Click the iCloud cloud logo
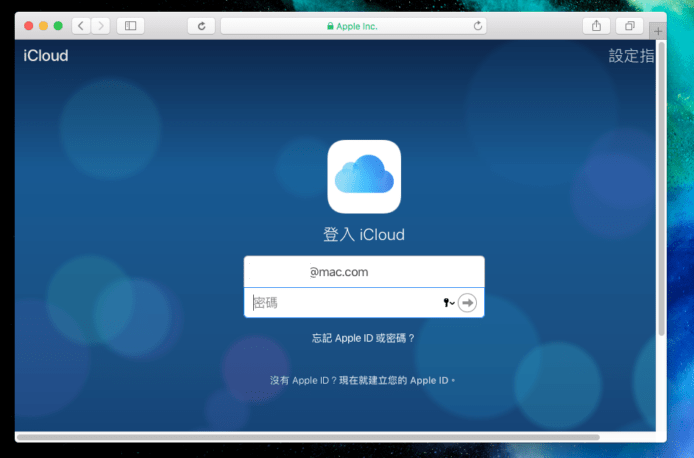Screen dimensions: 694x458 pyautogui.click(x=364, y=177)
